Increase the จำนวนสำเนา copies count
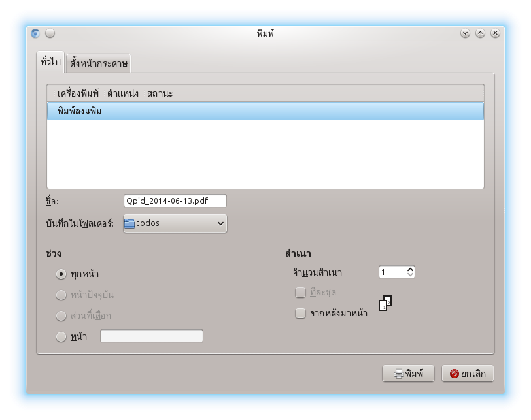 click(410, 270)
